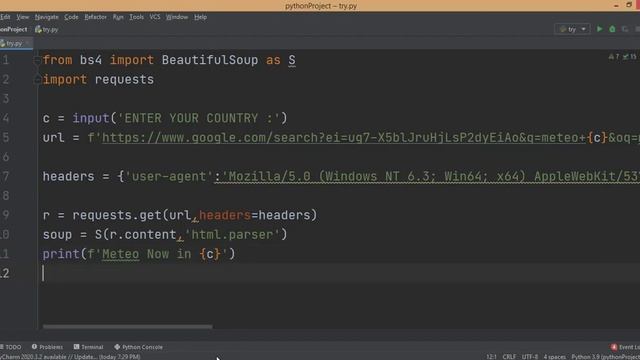Open the Terminal tool window

point(89,347)
